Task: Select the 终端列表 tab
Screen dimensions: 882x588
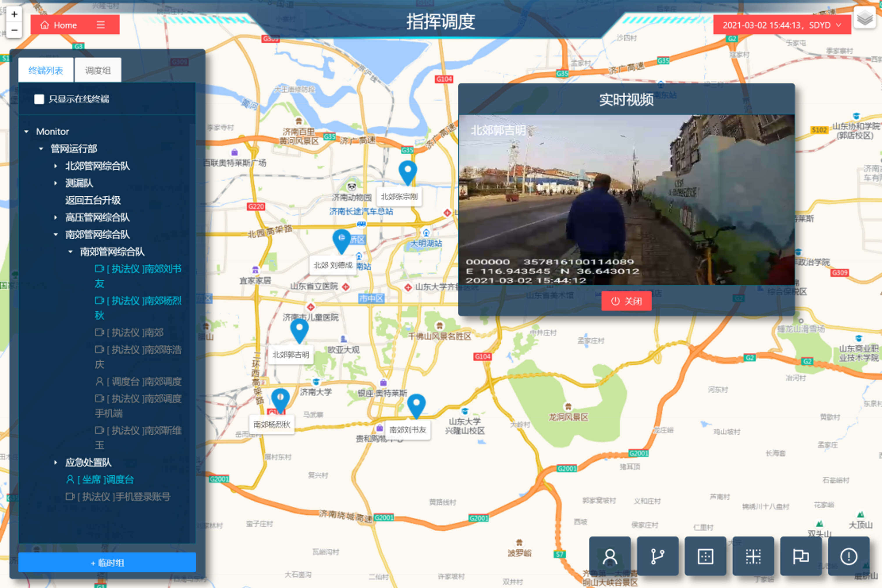Action: click(46, 70)
